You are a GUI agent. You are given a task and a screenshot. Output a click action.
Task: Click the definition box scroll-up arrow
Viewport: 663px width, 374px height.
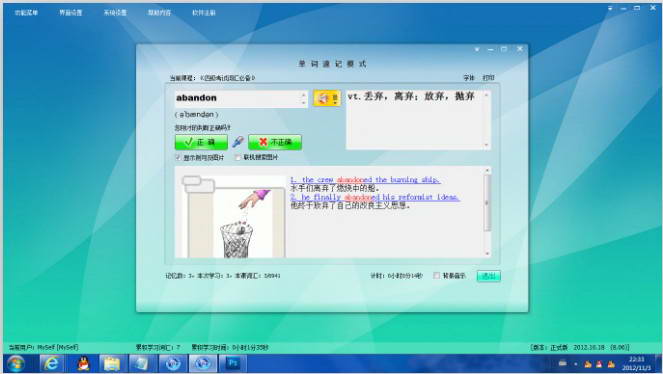[486, 95]
